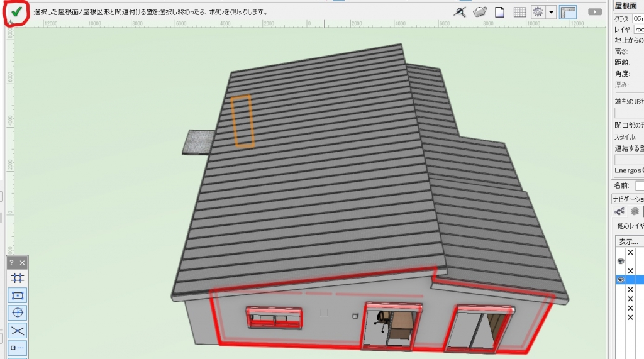Open the レイヤ layer dropdown field
Viewport: 644px width, 359px height.
pyautogui.click(x=638, y=30)
